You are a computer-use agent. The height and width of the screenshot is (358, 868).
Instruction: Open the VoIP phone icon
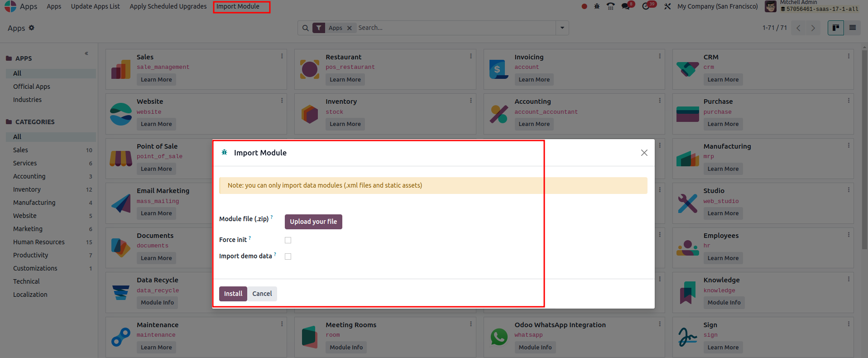tap(610, 6)
